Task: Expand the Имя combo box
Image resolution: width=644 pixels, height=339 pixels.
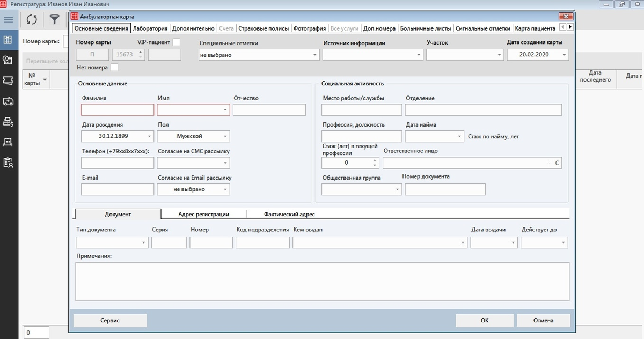Action: coord(225,110)
